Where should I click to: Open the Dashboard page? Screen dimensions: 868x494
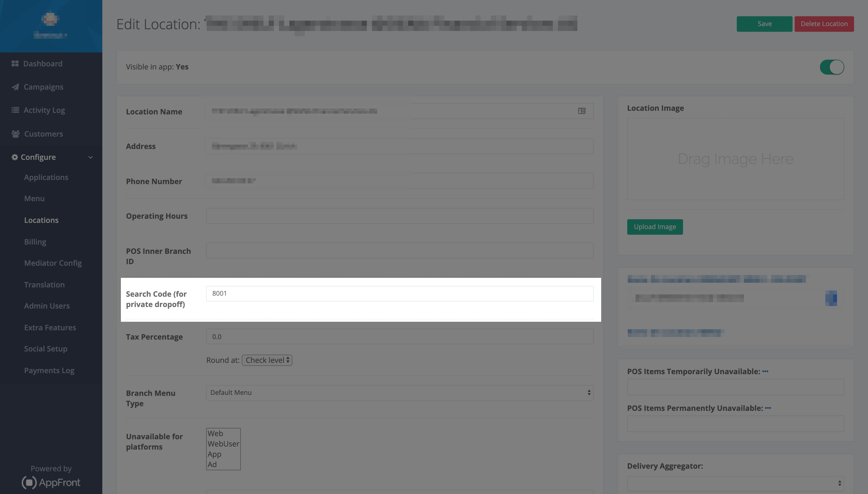pyautogui.click(x=43, y=64)
